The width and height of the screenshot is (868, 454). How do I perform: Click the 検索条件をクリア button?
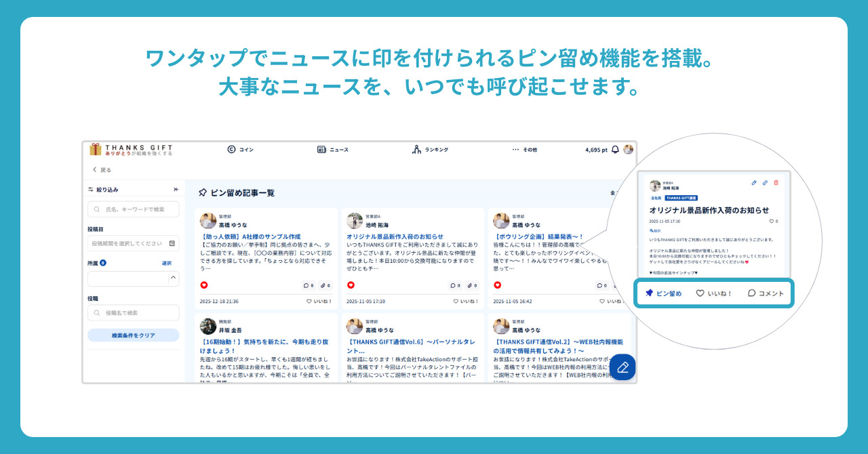point(134,335)
